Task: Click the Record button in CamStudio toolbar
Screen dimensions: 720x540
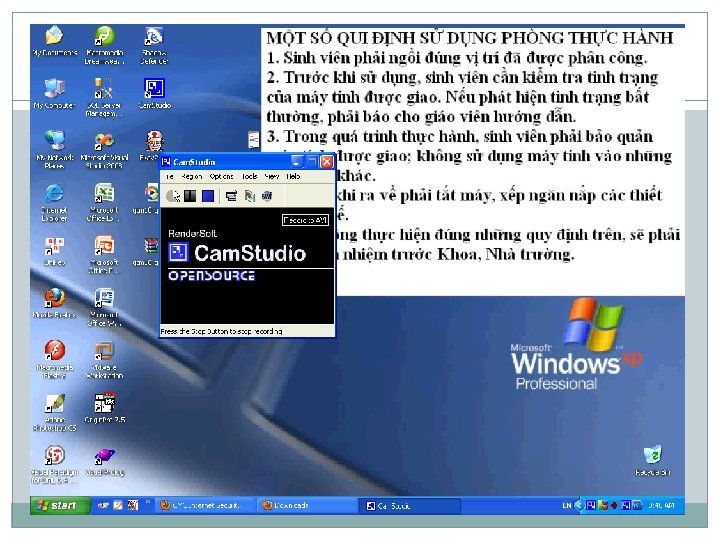Action: coord(173,196)
